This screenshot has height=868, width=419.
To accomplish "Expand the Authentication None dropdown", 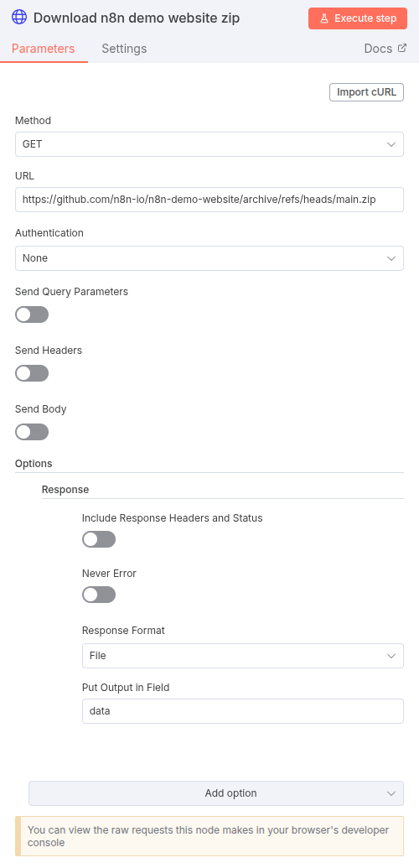I will click(x=209, y=258).
